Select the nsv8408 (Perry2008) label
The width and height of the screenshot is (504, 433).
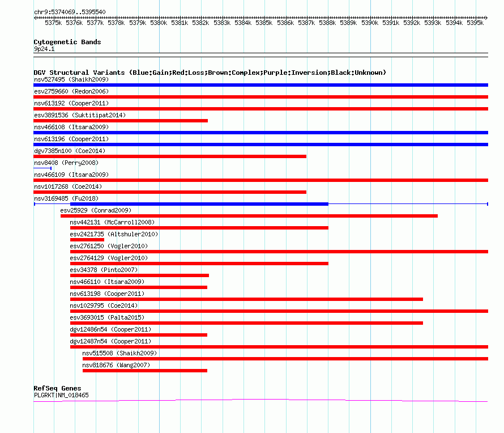click(x=66, y=163)
